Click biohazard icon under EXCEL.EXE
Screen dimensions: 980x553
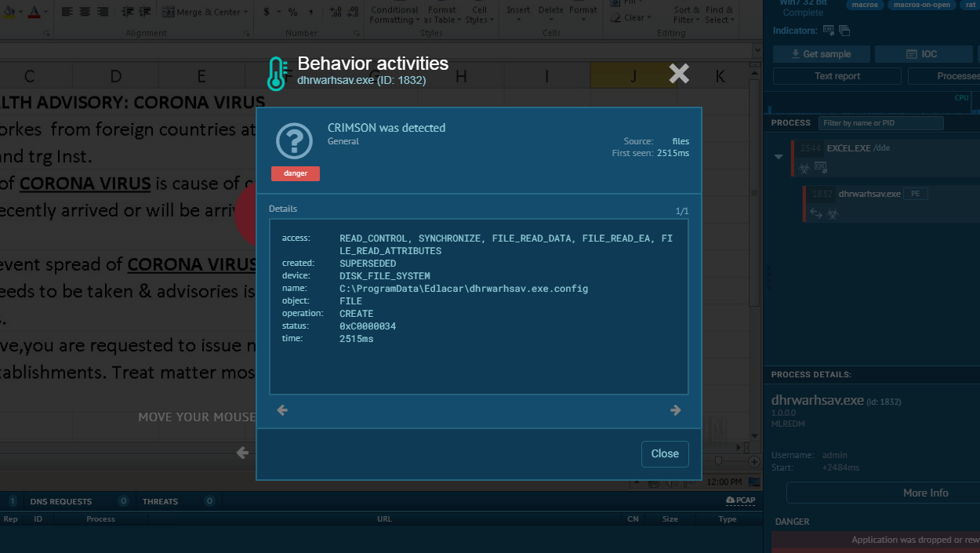coord(804,167)
